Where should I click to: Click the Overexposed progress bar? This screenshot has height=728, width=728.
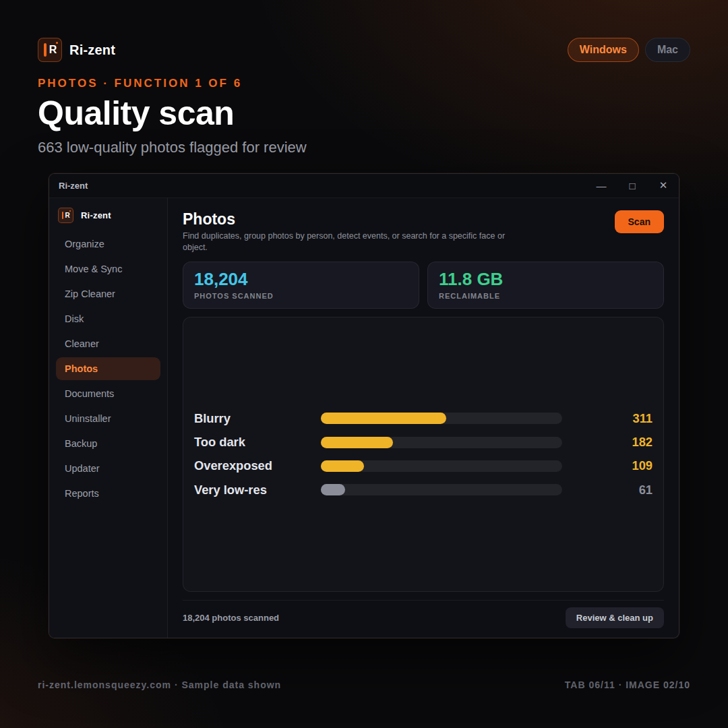pyautogui.click(x=441, y=466)
